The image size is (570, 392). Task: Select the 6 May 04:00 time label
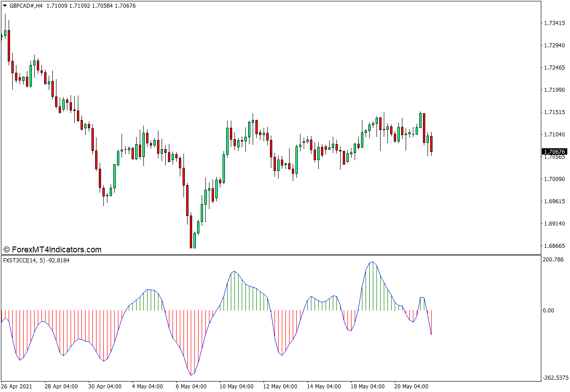[192, 387]
